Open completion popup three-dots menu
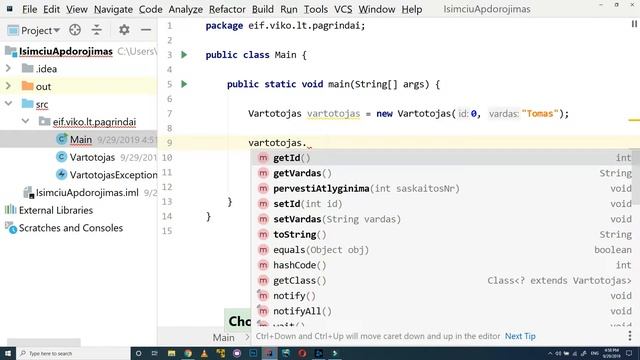Viewport: 640px width, 360px height. [x=630, y=336]
